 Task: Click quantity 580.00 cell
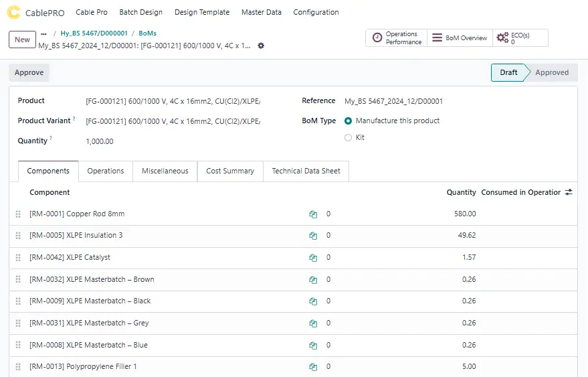[x=465, y=214]
